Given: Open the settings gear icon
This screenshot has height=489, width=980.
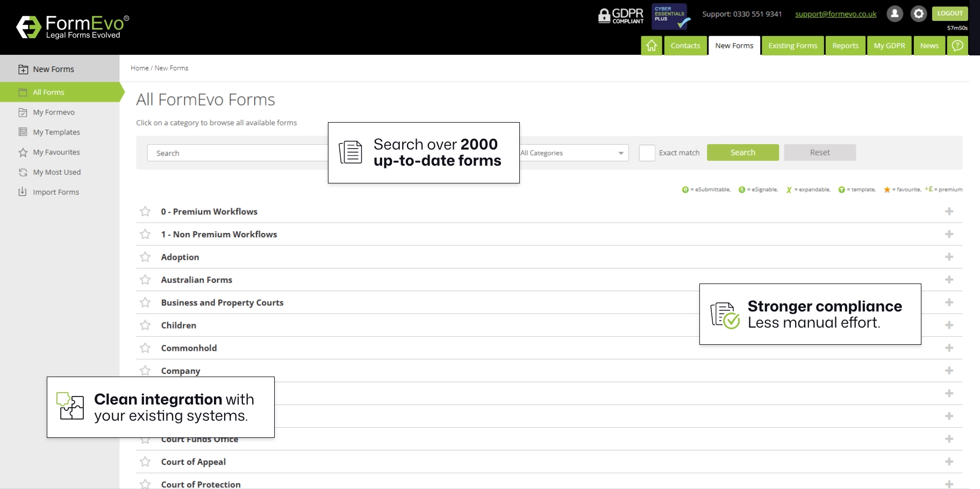Looking at the screenshot, I should click(x=918, y=14).
